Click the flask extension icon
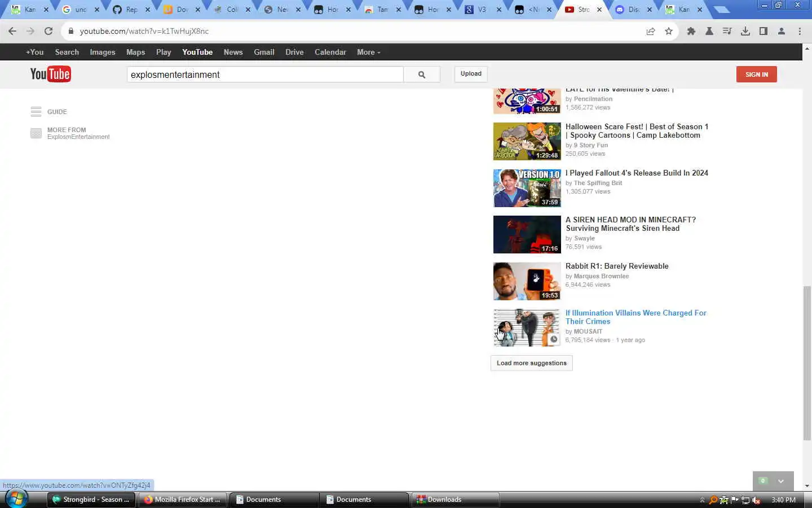This screenshot has width=812, height=508. pyautogui.click(x=709, y=31)
